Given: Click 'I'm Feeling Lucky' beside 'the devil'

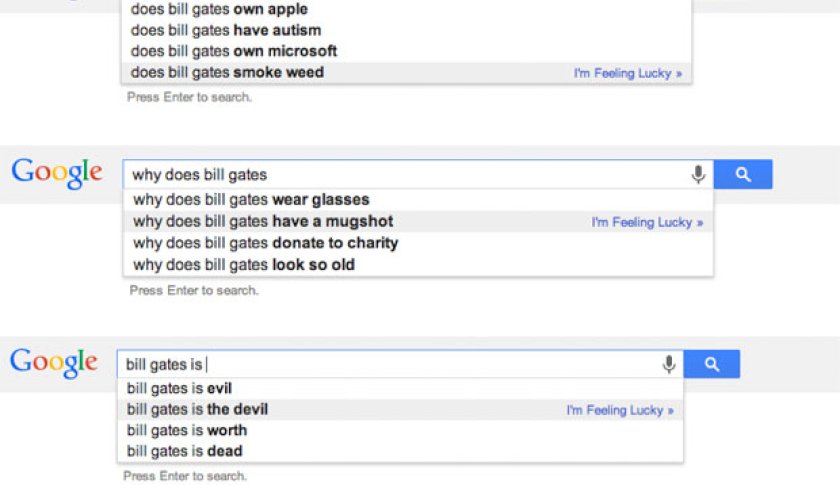Looking at the screenshot, I should (619, 410).
